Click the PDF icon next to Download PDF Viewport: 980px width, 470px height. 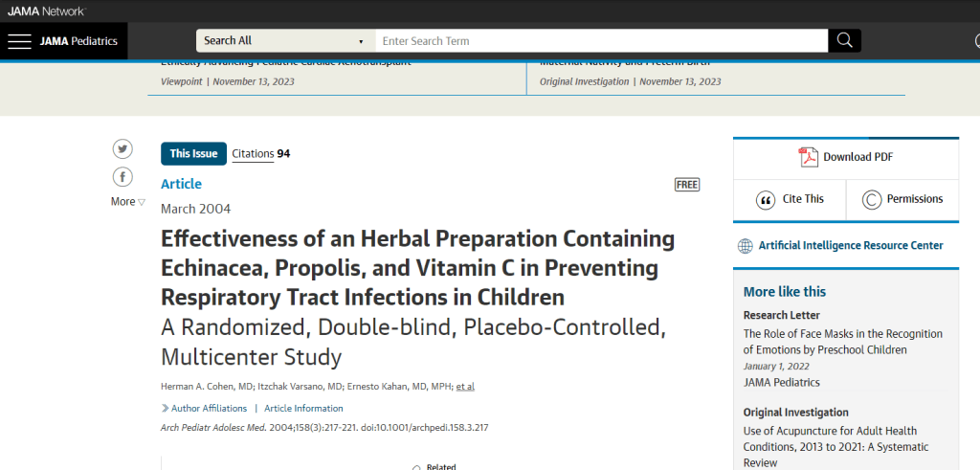pyautogui.click(x=808, y=157)
